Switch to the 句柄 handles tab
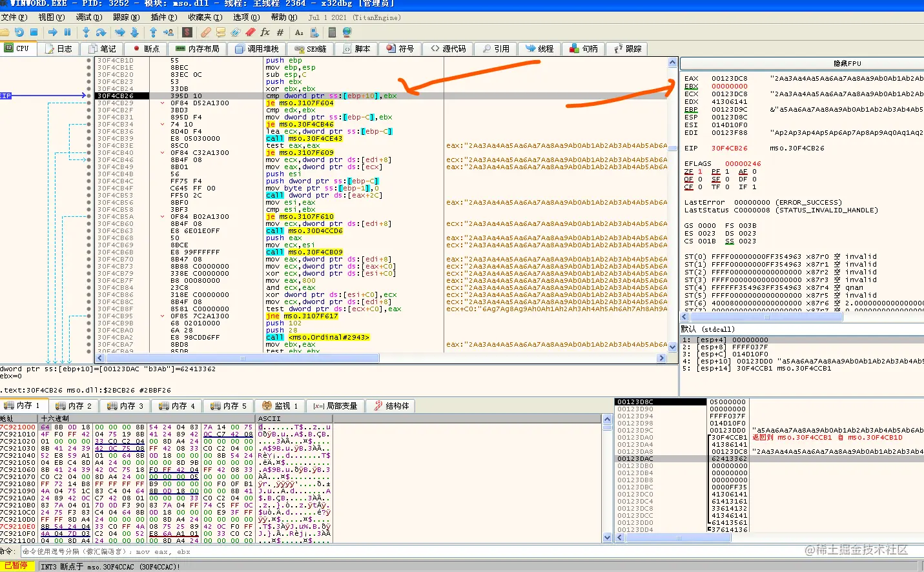924x572 pixels. (584, 48)
